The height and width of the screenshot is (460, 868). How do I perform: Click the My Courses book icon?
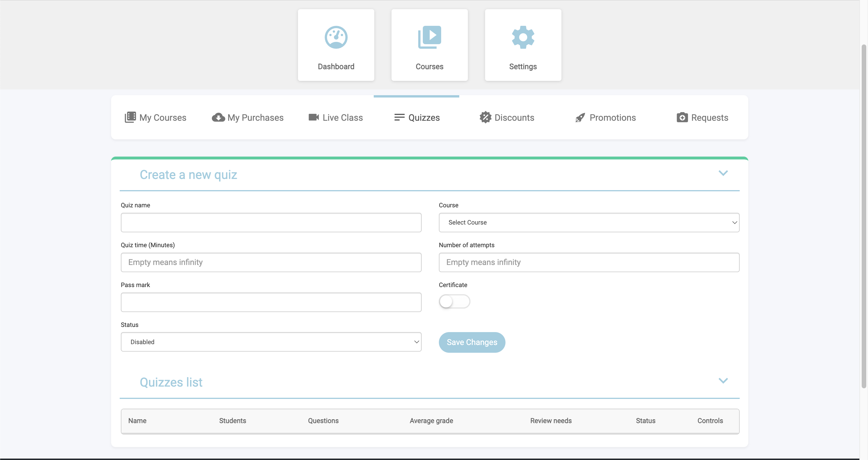(130, 117)
